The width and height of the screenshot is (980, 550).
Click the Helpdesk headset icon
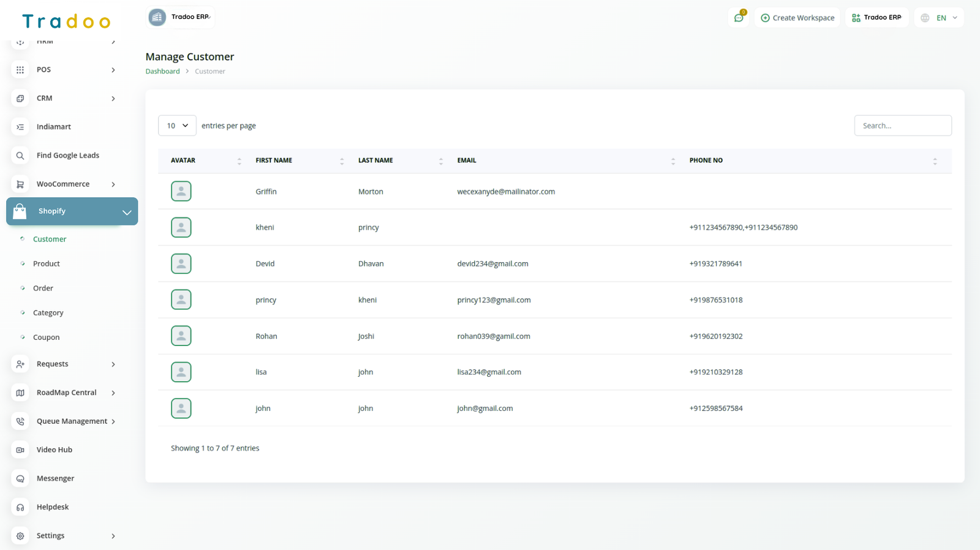coord(20,507)
